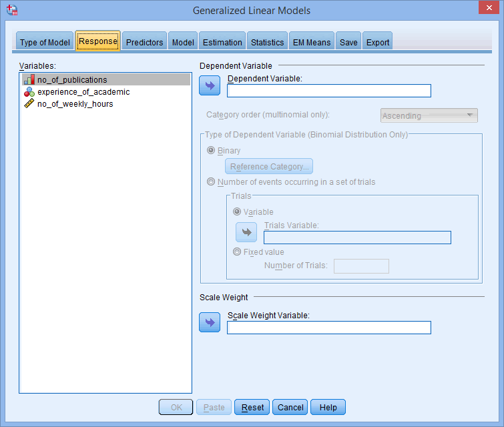Reset the dialog settings
Screen dimensions: 504x427
tap(252, 407)
